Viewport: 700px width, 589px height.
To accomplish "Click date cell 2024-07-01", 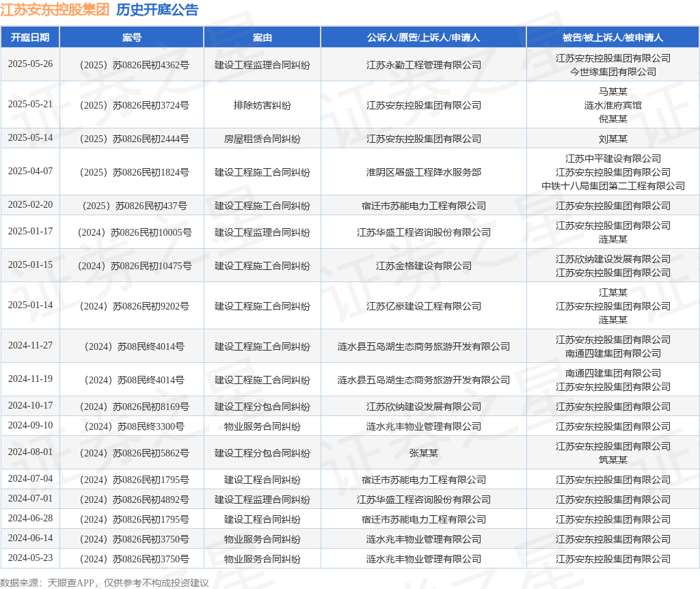I will point(30,498).
